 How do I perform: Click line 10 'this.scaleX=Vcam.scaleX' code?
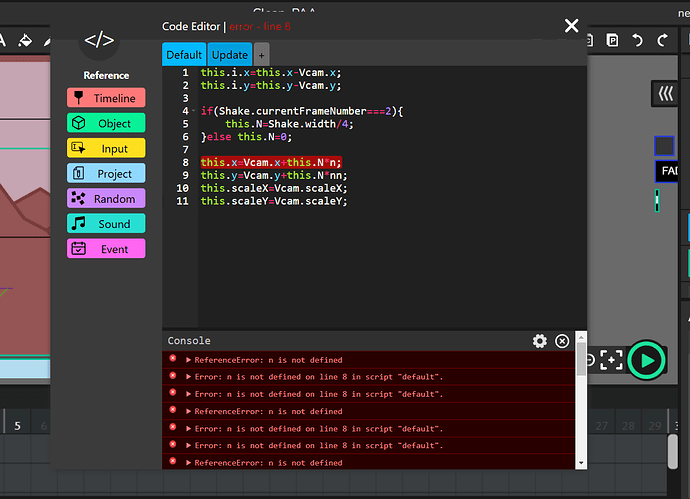(x=274, y=188)
